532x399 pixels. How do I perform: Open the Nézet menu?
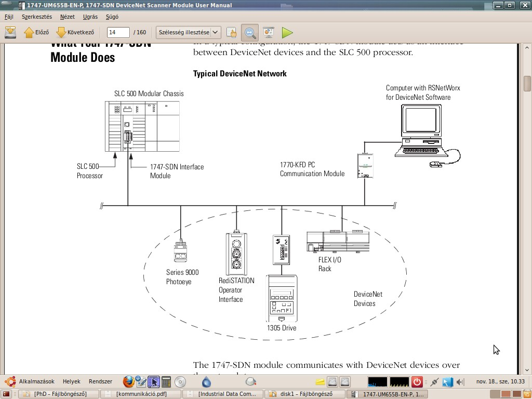tap(67, 17)
